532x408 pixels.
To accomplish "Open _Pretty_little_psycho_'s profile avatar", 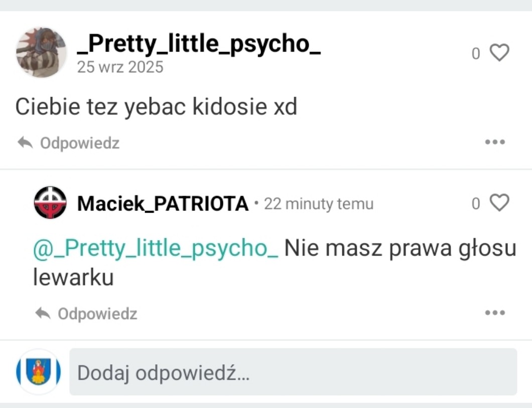I will (41, 53).
